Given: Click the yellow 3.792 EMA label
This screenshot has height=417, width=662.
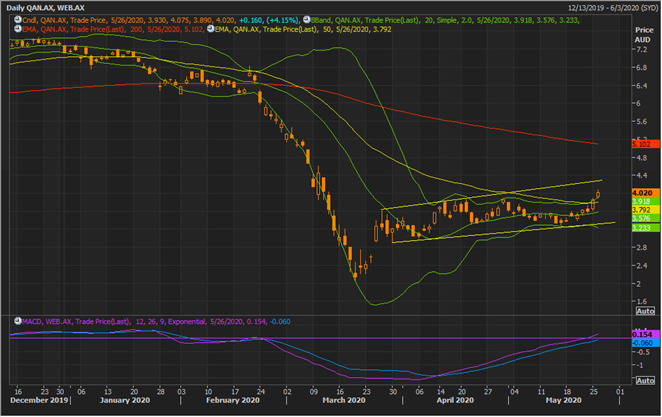Looking at the screenshot, I should point(646,210).
